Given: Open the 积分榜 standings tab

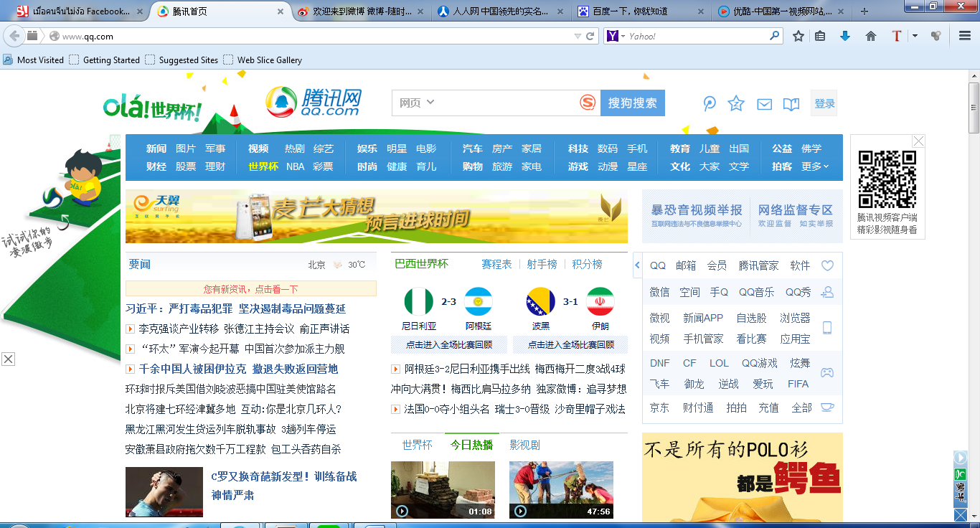Looking at the screenshot, I should click(587, 264).
